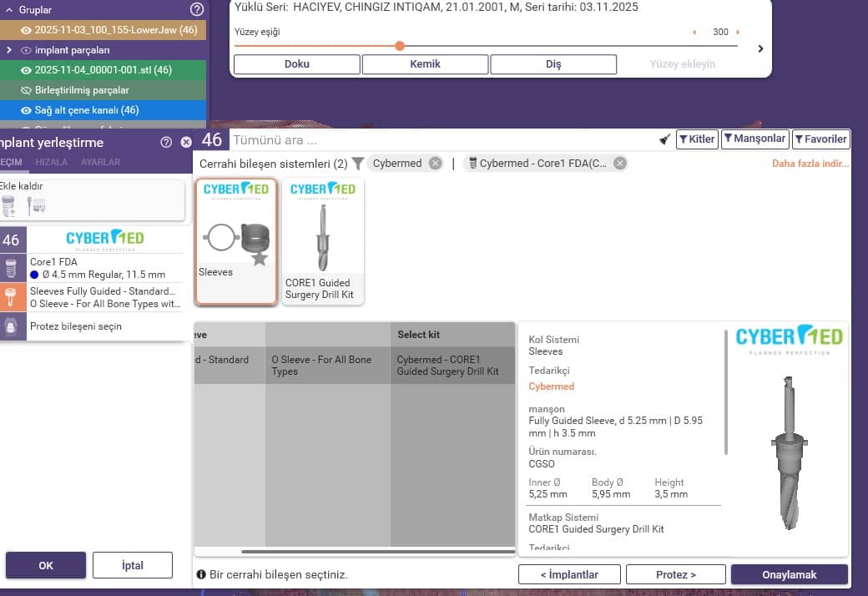
Task: Close the implant yerleştirme panel
Action: (x=186, y=143)
